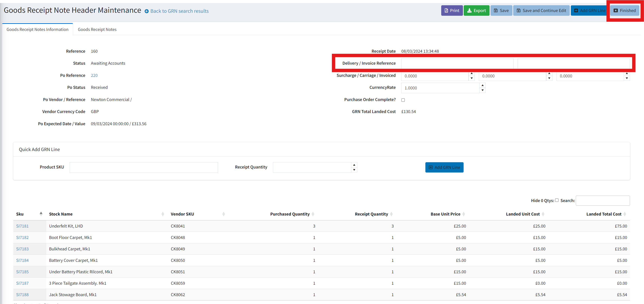Click the Print document icon
Screen dimensions: 644x304
(x=446, y=10)
